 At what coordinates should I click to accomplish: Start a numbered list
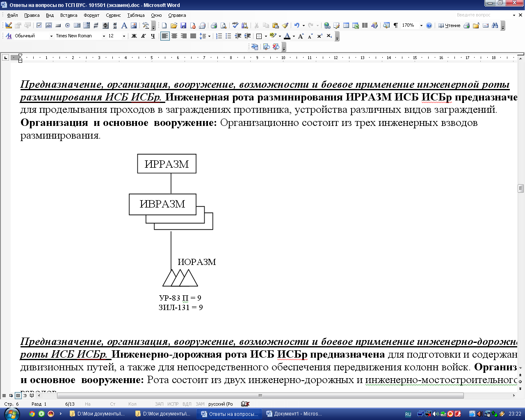(x=219, y=36)
